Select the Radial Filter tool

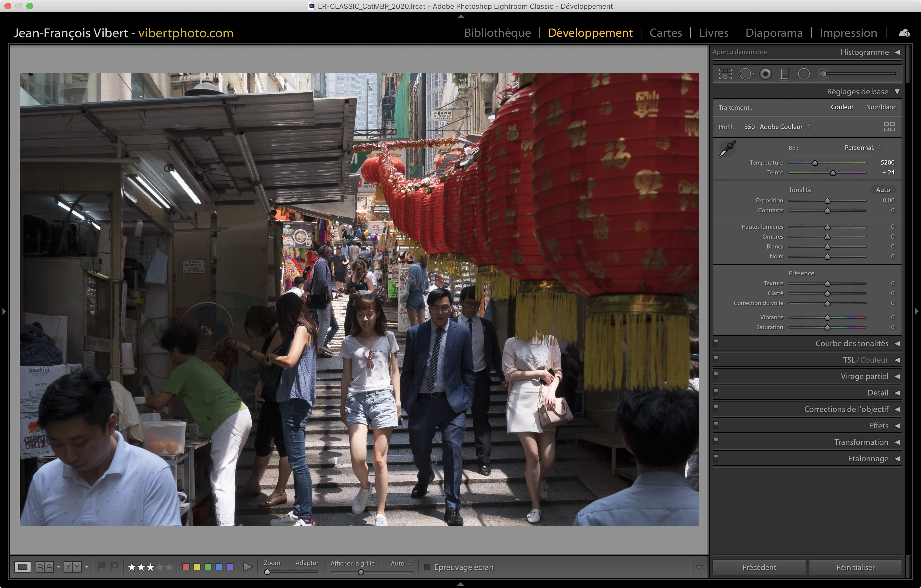[x=804, y=74]
